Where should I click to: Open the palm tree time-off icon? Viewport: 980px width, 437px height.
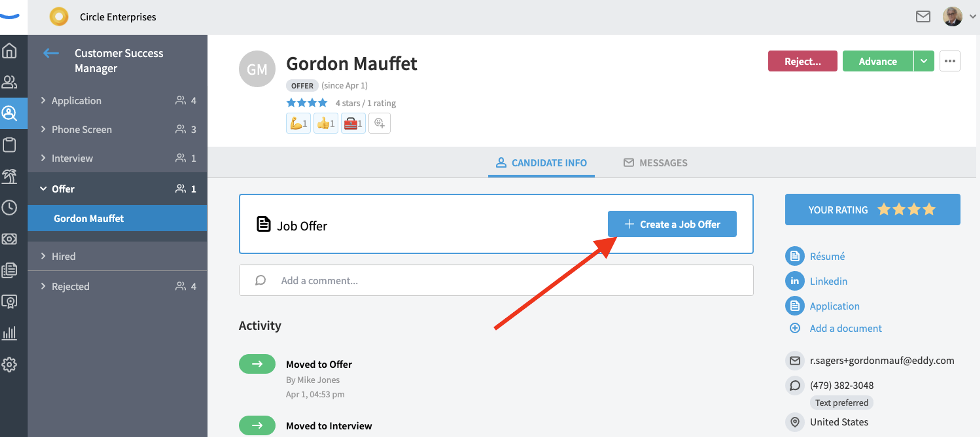[9, 176]
